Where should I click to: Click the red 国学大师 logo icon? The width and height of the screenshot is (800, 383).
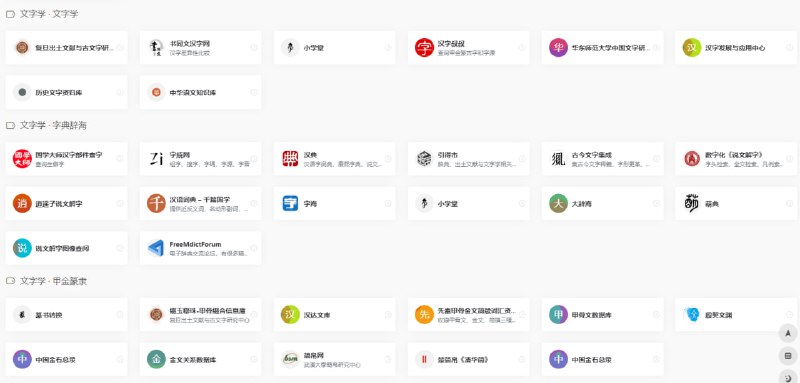point(22,159)
